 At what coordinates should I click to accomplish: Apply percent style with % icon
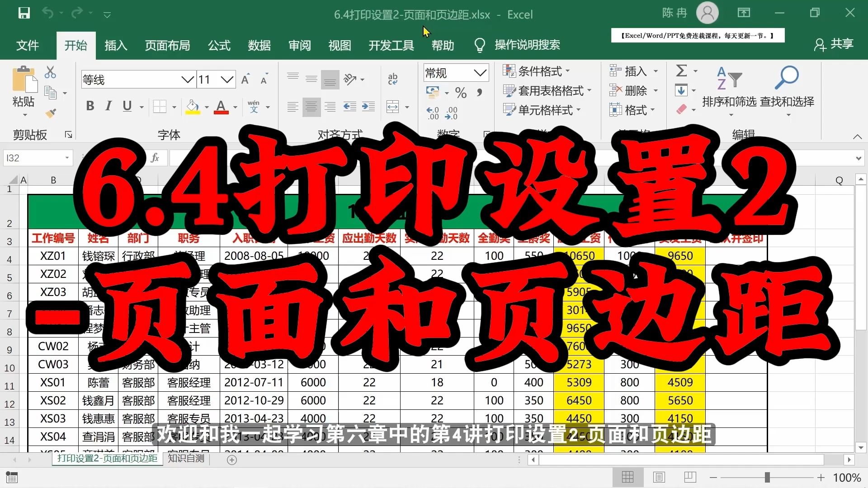(461, 93)
